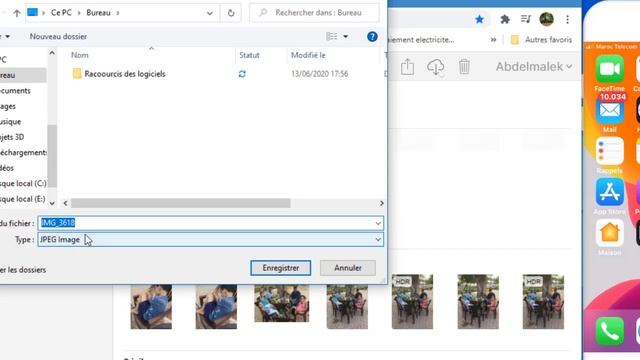
Task: Open Chrome three-dot menu
Action: 567,19
